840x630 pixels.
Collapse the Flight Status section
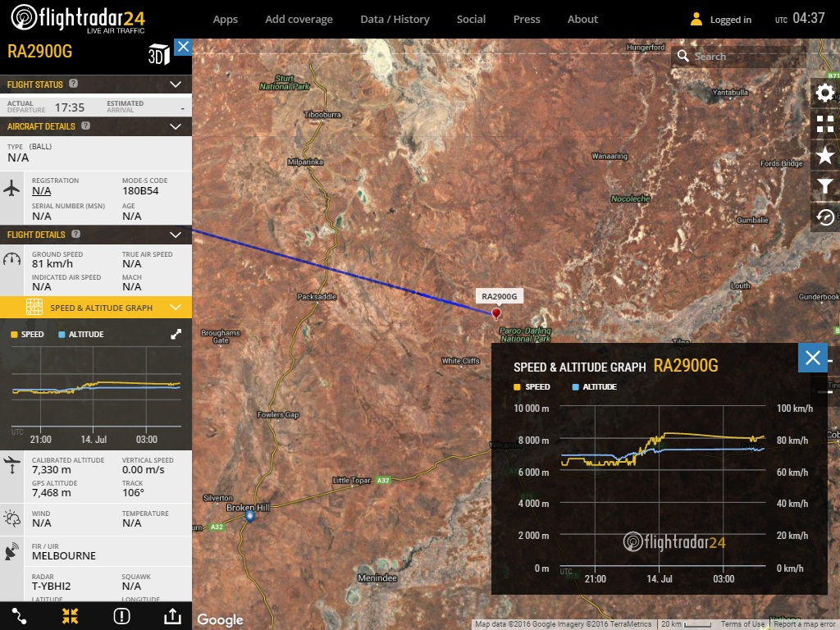[175, 84]
